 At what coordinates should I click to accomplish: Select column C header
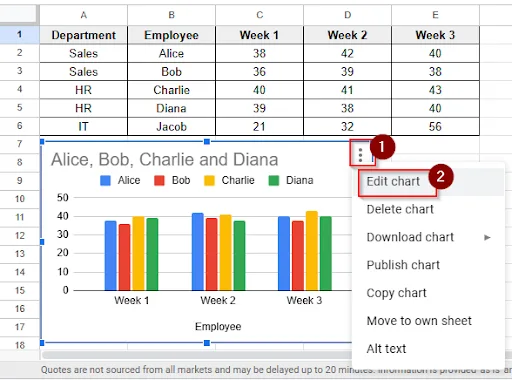click(x=259, y=15)
